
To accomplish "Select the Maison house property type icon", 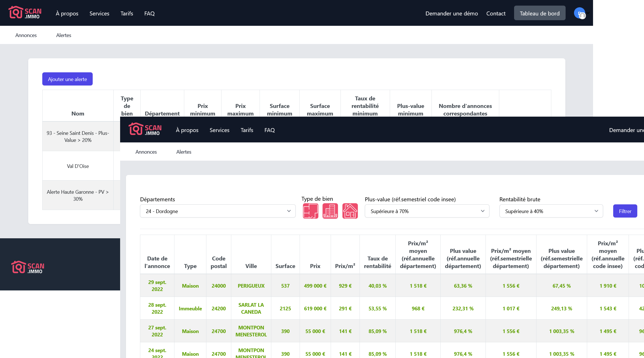I will [x=350, y=211].
